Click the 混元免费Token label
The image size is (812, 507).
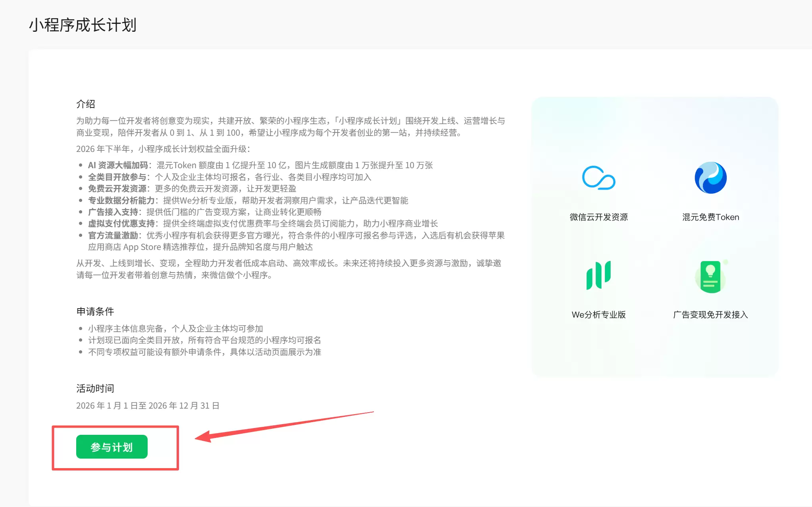(710, 217)
